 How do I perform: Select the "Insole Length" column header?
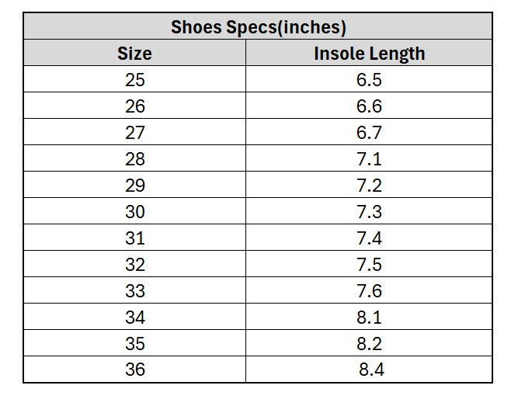pos(369,54)
